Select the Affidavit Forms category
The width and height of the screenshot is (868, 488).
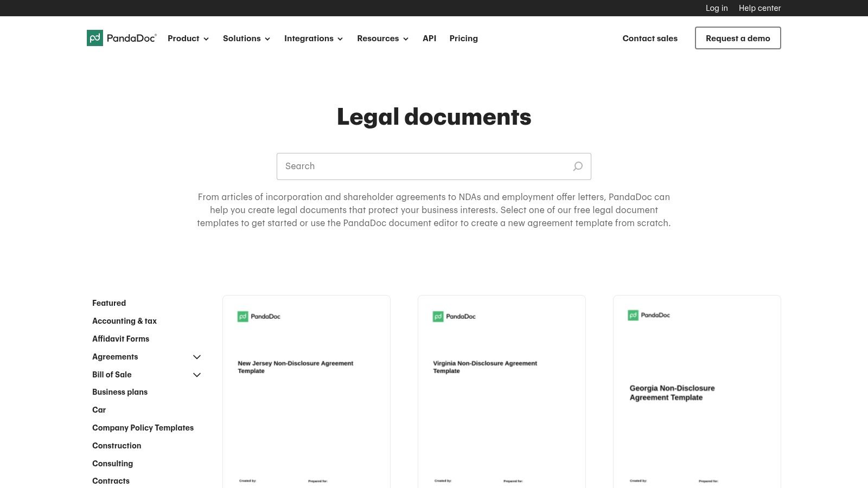pyautogui.click(x=120, y=339)
